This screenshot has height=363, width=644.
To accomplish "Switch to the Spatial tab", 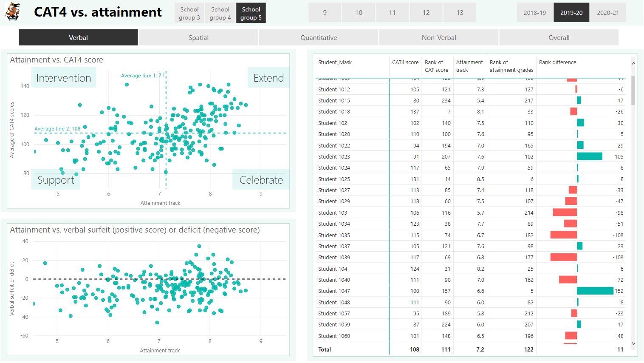I will (x=198, y=37).
